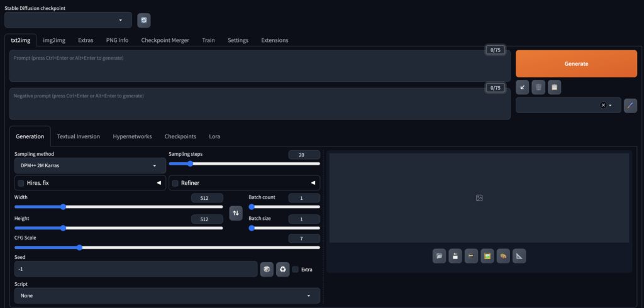Refresh the Stable Diffusion checkpoint list
The image size is (644, 308).
click(144, 20)
